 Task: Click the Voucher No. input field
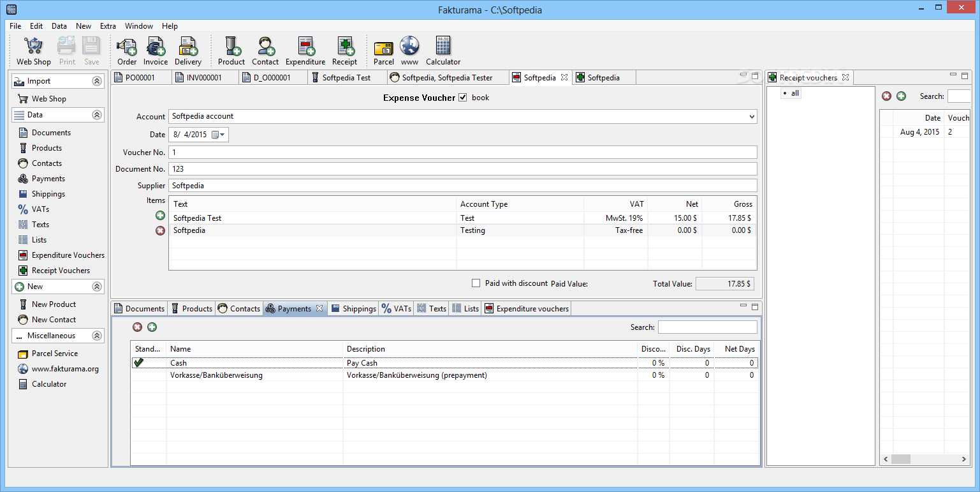(463, 153)
